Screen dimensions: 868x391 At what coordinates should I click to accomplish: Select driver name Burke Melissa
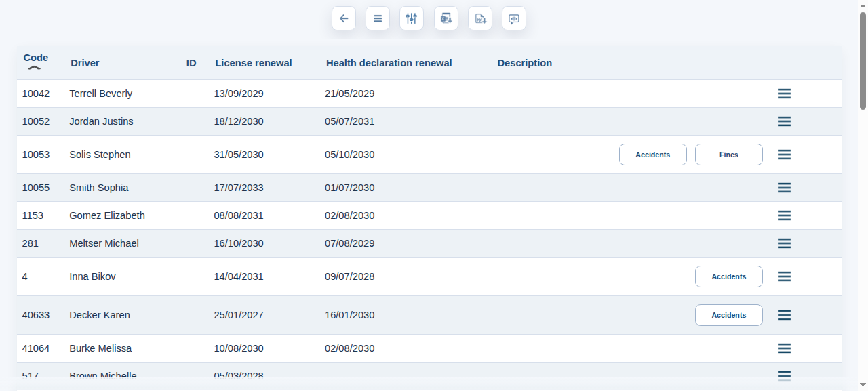coord(100,348)
